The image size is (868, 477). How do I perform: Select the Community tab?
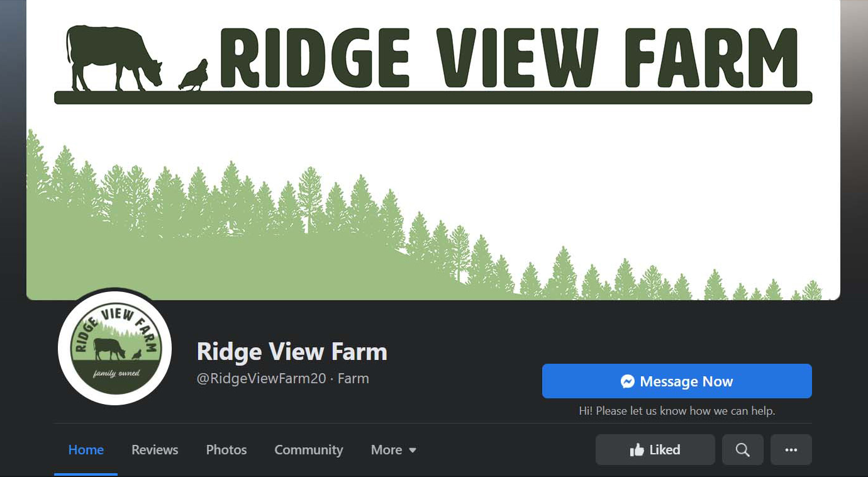pyautogui.click(x=309, y=450)
